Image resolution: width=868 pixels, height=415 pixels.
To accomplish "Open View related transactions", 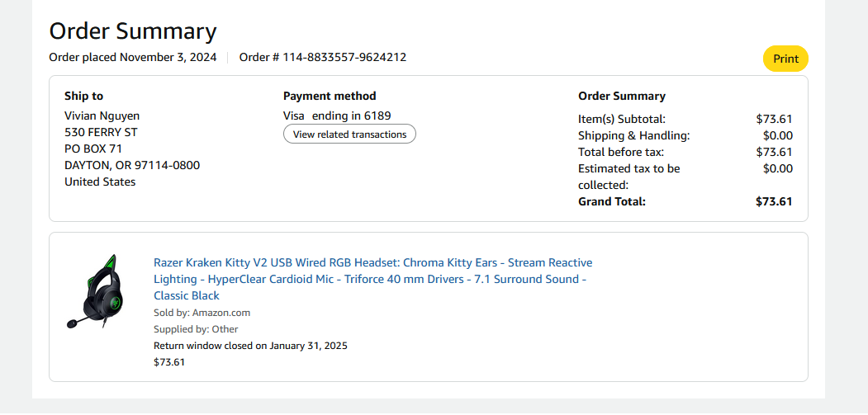I will (349, 134).
